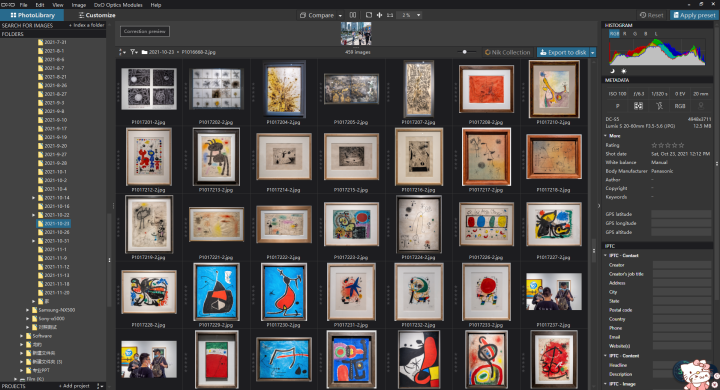Click Index a folder link
The height and width of the screenshot is (390, 720).
pyautogui.click(x=86, y=25)
